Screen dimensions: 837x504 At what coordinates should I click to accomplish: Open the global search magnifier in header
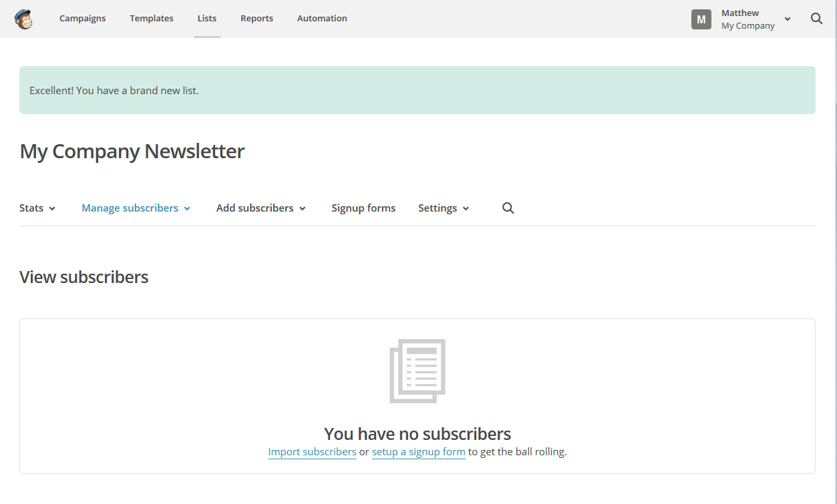816,19
